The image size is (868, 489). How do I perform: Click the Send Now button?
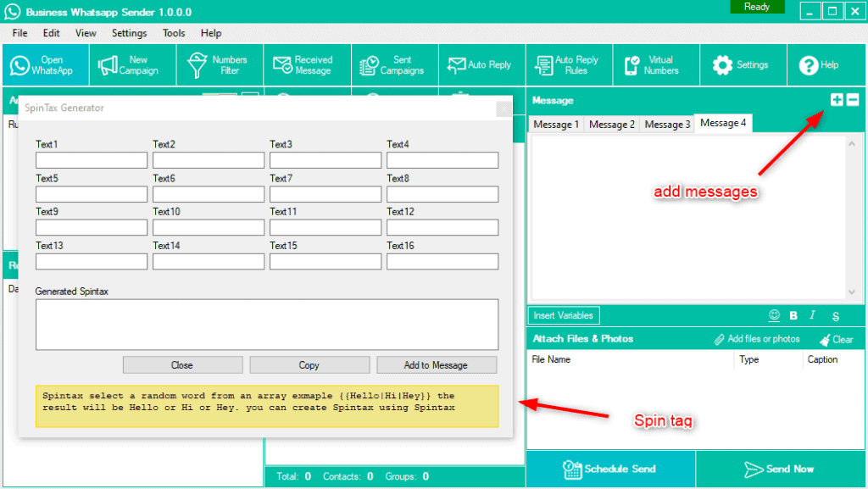click(781, 470)
